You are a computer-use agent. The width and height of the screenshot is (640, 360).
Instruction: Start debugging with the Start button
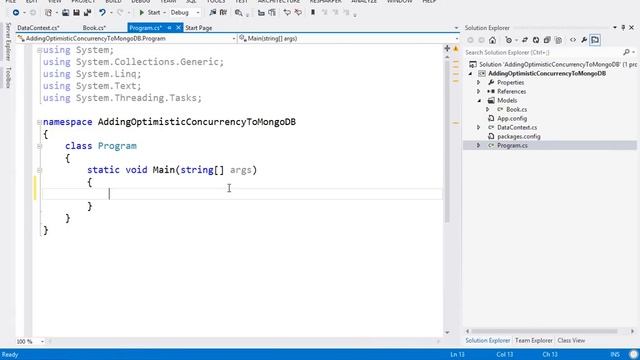(149, 13)
